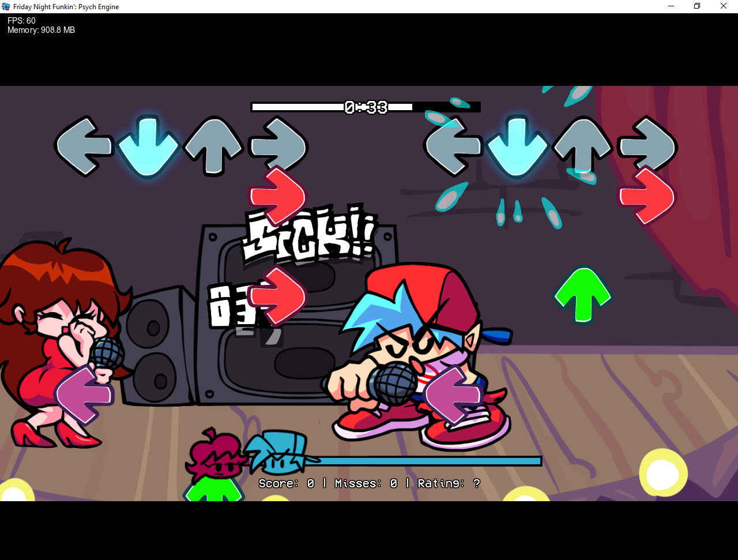738x560 pixels.
Task: Click the purple left note over Boyfriend's shoe
Action: point(453,395)
